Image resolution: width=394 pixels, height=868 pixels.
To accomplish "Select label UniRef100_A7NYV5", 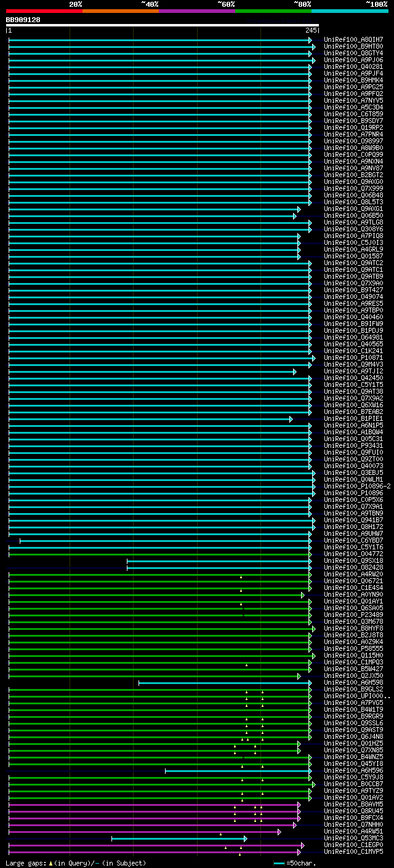I will coord(353,100).
